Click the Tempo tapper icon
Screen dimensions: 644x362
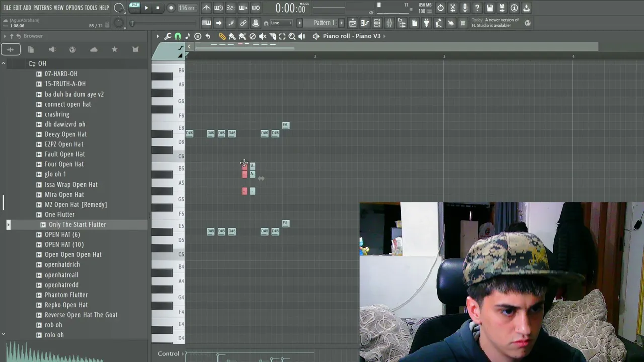(x=438, y=23)
